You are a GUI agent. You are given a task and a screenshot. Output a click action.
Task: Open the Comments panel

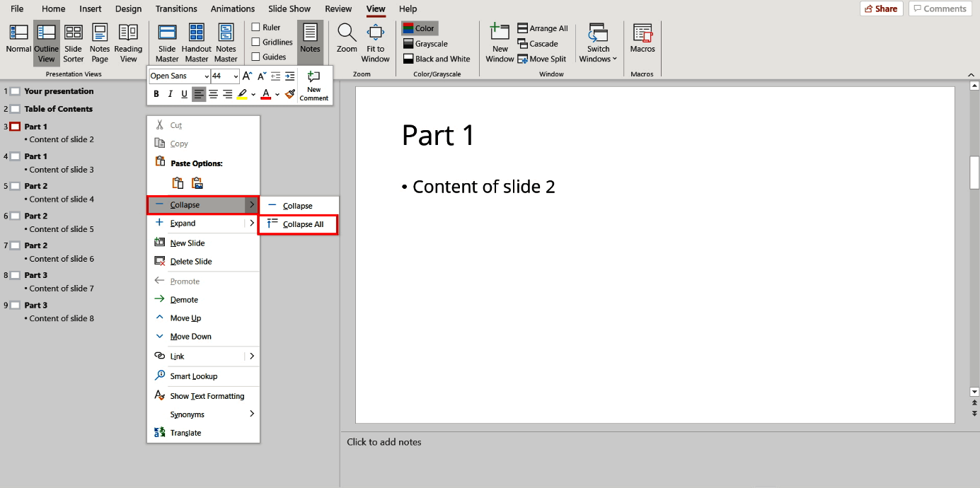coord(940,8)
